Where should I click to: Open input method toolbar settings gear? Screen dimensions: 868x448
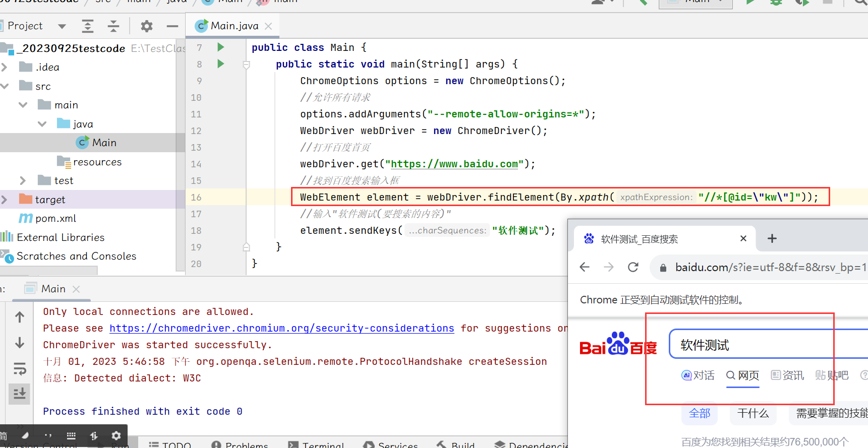click(117, 435)
